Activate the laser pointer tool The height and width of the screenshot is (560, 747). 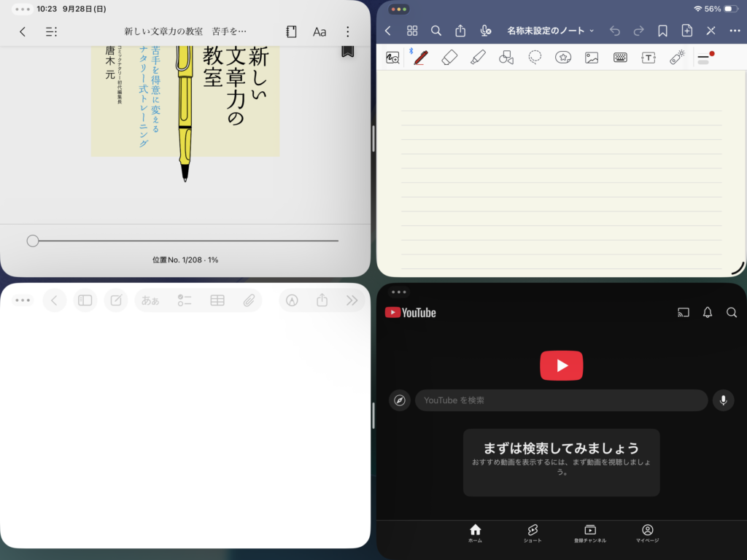[x=677, y=57]
